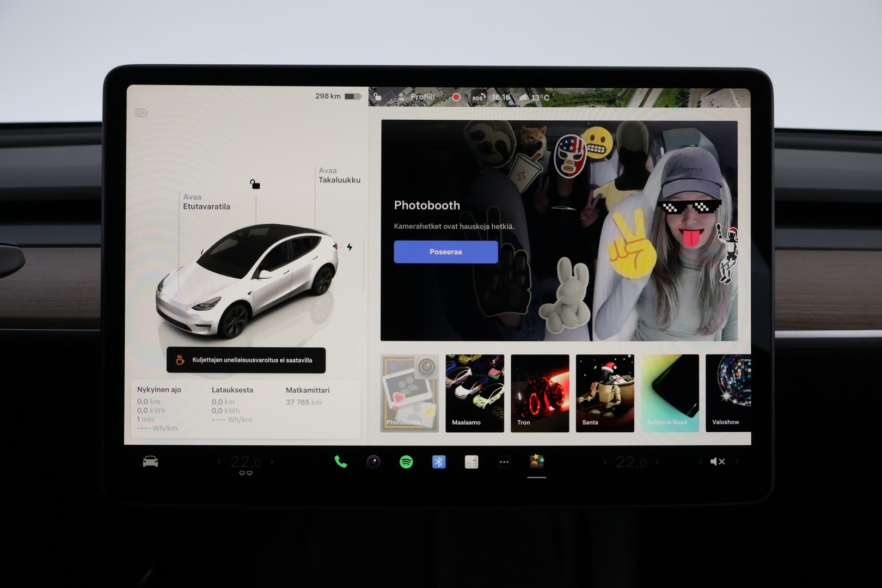Open the Profiili driver profile menu
The width and height of the screenshot is (882, 588).
tap(417, 97)
